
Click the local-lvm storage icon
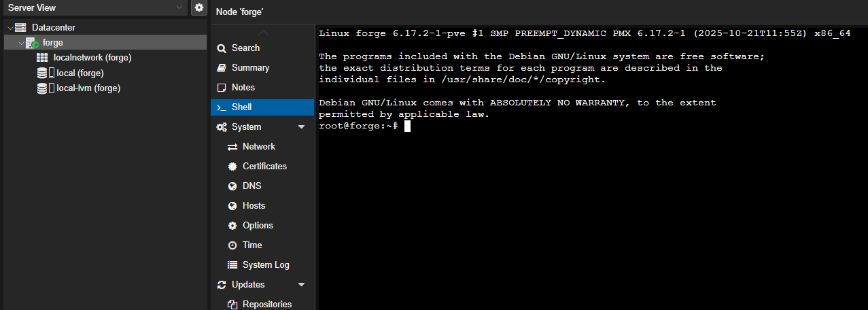point(43,88)
